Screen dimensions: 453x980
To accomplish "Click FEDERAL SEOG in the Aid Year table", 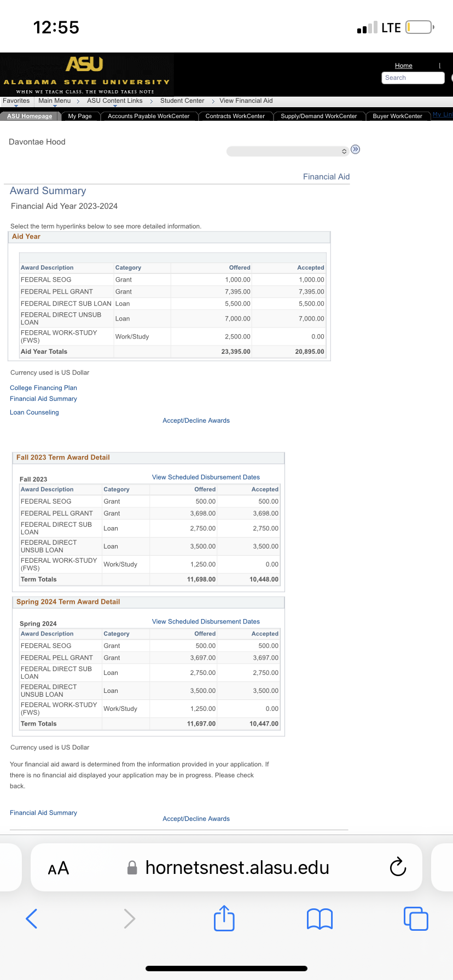I will click(46, 279).
